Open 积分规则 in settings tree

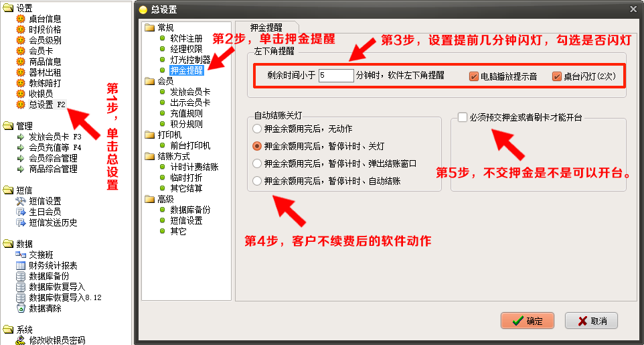186,124
